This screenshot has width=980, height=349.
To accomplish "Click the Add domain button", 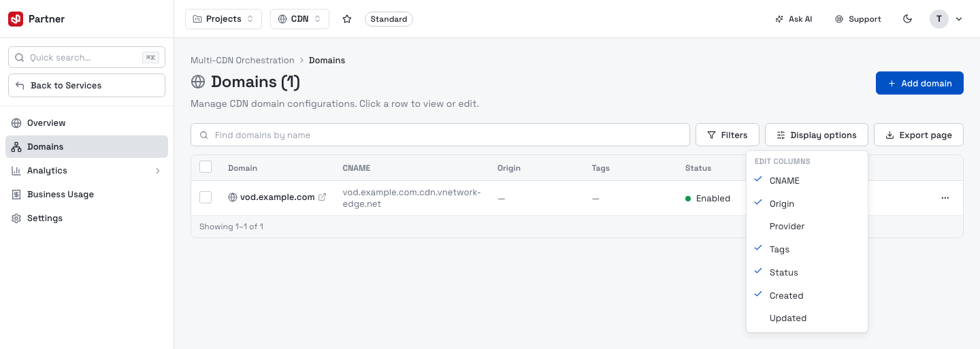I will (x=919, y=83).
